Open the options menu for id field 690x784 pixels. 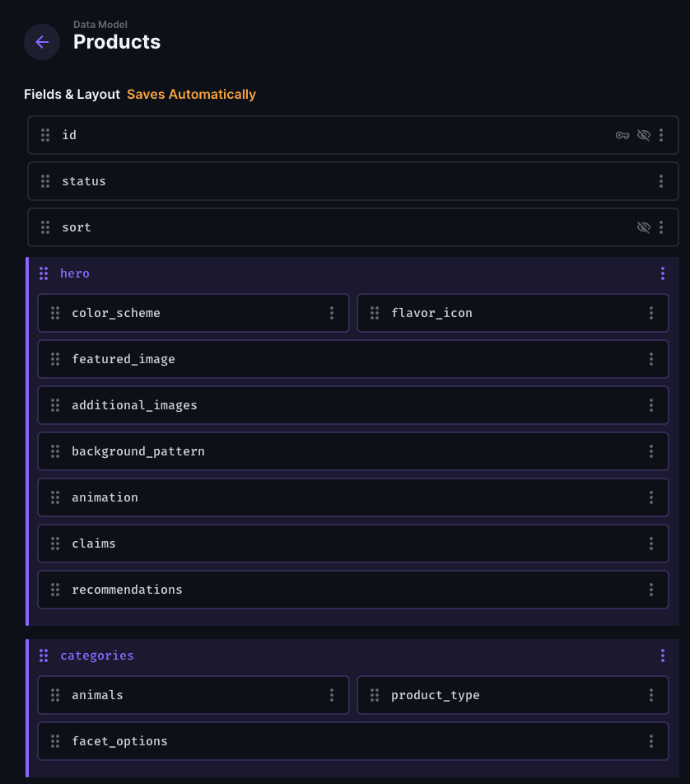coord(661,135)
